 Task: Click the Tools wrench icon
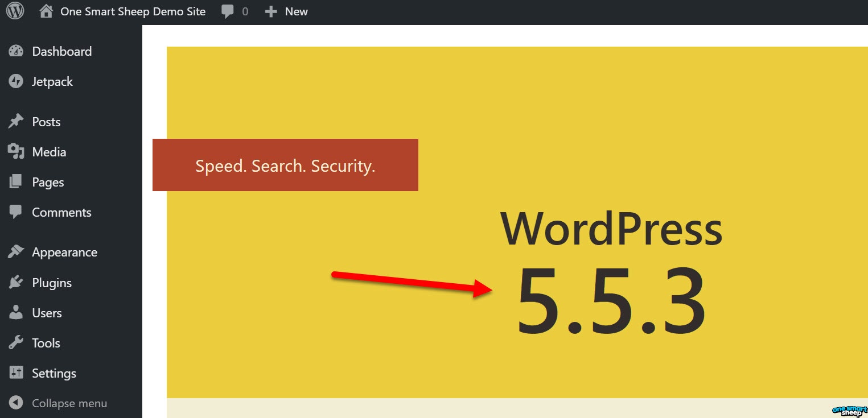[16, 342]
